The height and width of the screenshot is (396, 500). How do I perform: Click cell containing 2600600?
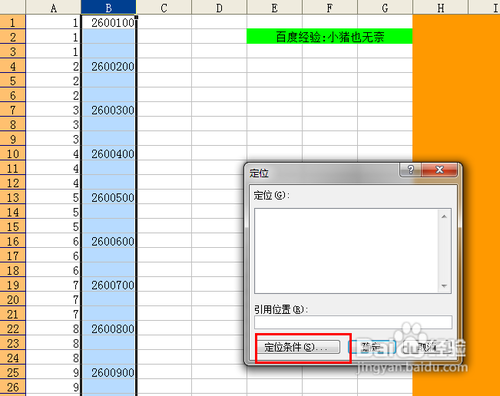108,241
